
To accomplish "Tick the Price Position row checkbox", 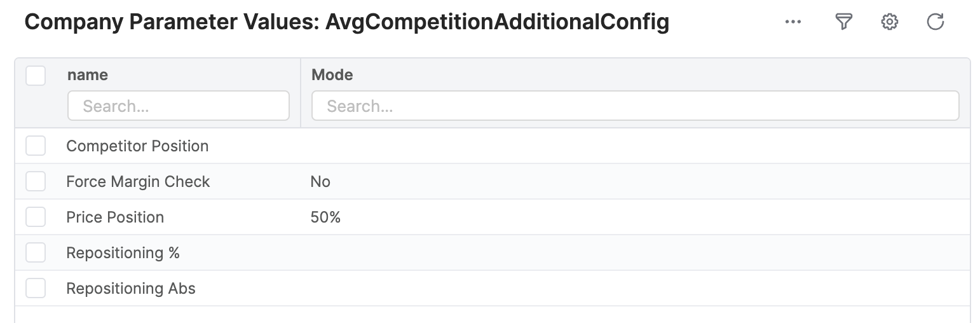I will (36, 217).
